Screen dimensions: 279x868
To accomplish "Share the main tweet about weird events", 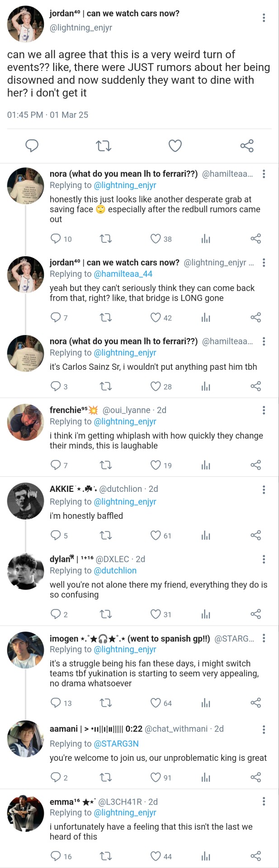I will coord(247,146).
